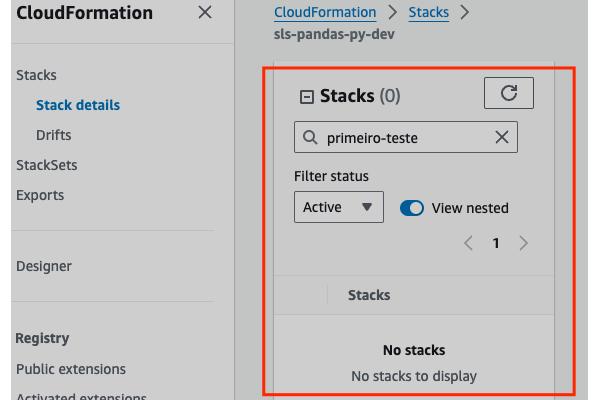Image resolution: width=600 pixels, height=400 pixels.
Task: Click the Stacks breadcrumb link
Action: (428, 13)
